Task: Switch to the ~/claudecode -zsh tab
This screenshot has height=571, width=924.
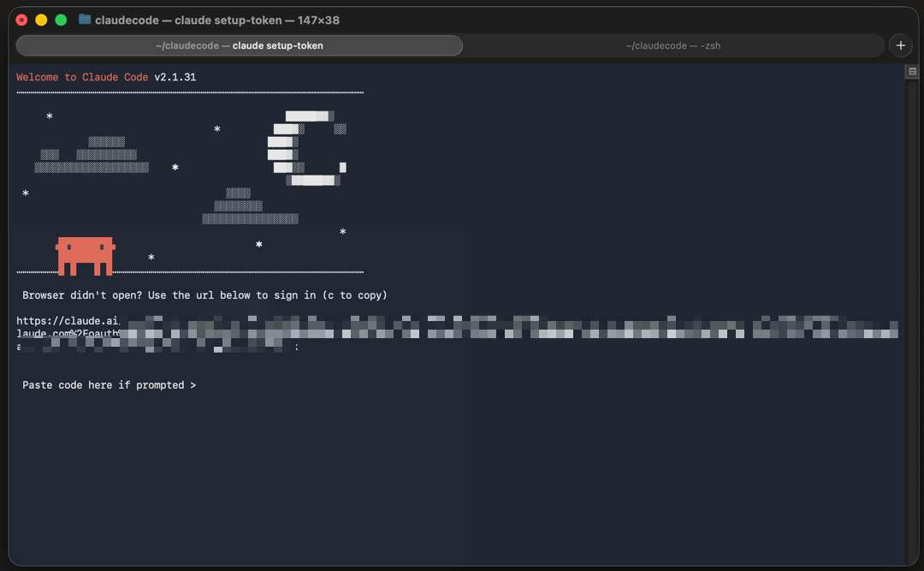Action: (x=673, y=45)
